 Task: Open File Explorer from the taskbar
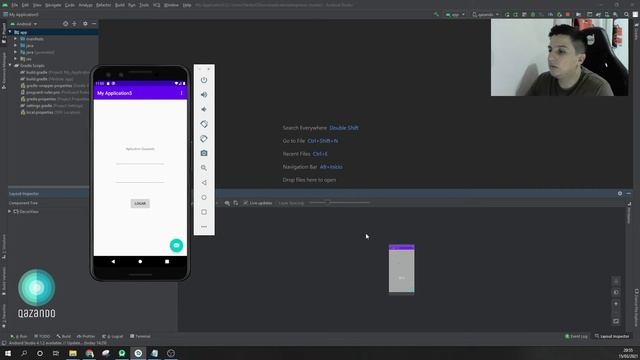[x=73, y=353]
